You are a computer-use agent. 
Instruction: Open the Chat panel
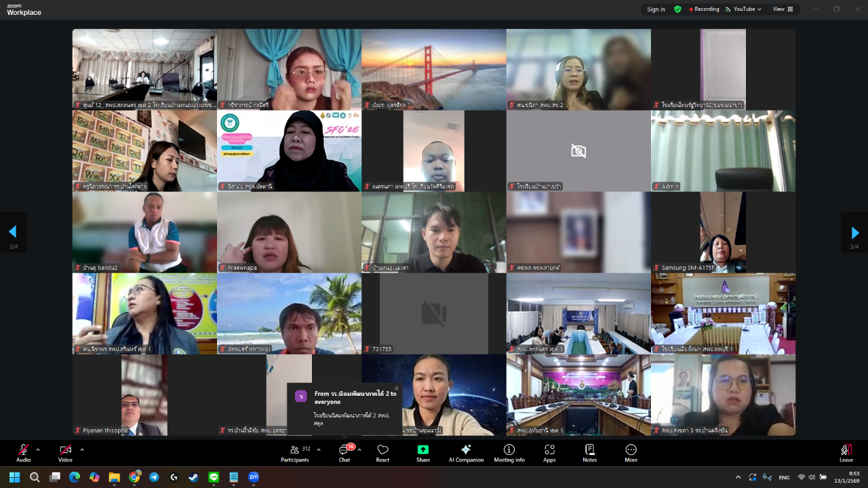[x=344, y=453]
